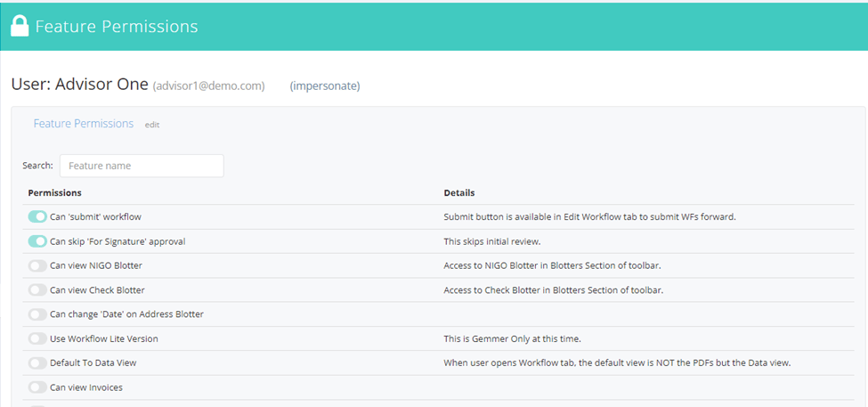Click the User: Advisor One heading
The image size is (868, 407).
(x=80, y=85)
